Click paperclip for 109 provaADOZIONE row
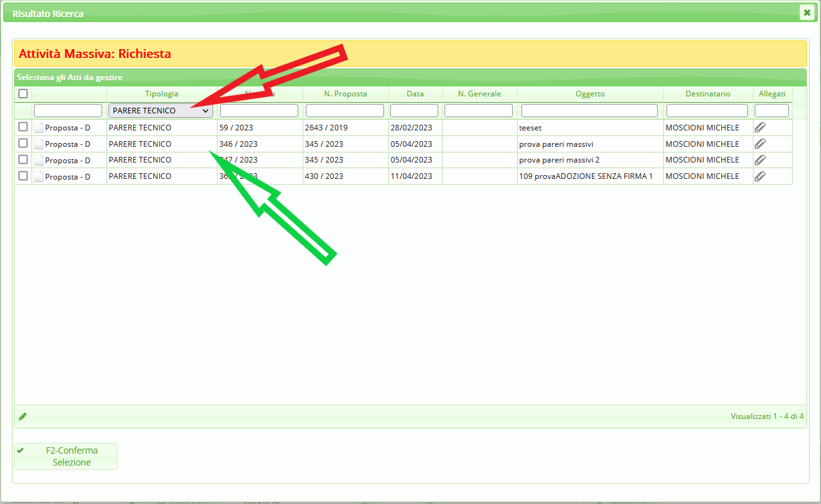This screenshot has width=821, height=504. [760, 176]
